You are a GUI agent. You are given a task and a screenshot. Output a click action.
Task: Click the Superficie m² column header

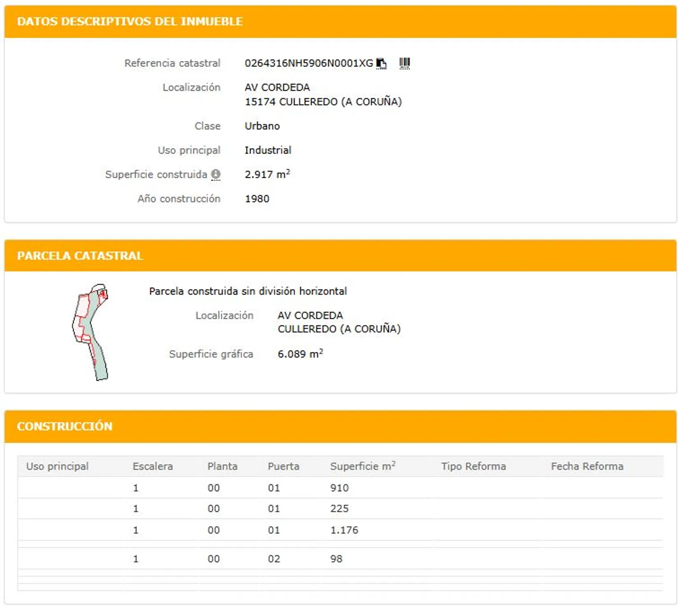coord(362,466)
